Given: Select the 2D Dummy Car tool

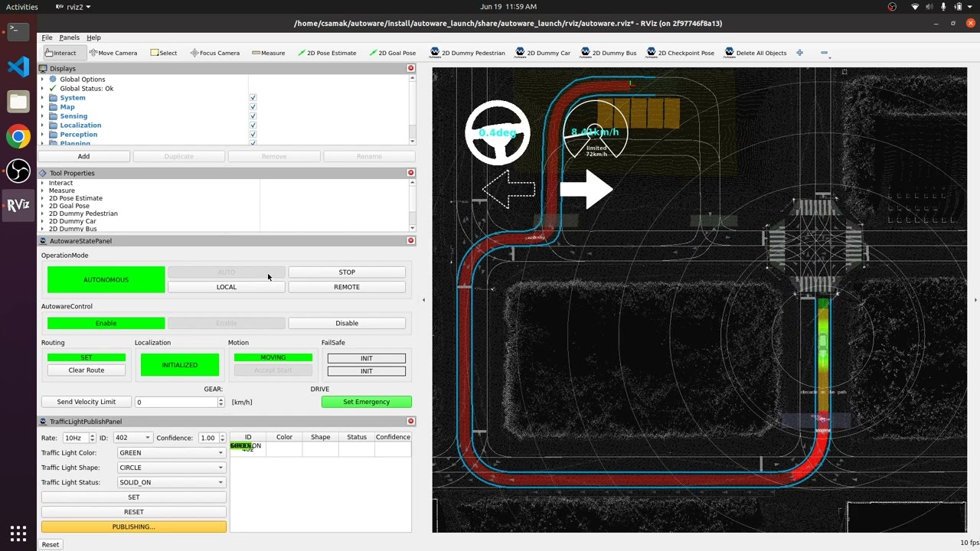Looking at the screenshot, I should (542, 53).
